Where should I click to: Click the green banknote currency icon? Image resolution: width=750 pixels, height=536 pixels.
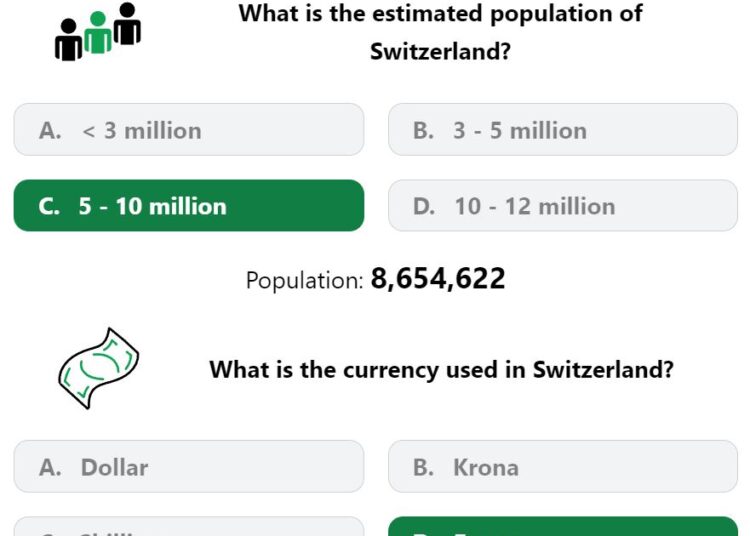(99, 368)
